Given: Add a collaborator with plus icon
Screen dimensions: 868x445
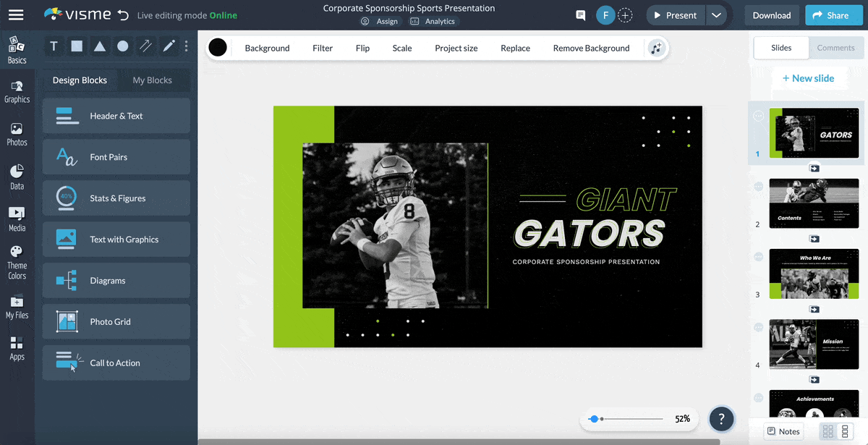Looking at the screenshot, I should point(626,15).
